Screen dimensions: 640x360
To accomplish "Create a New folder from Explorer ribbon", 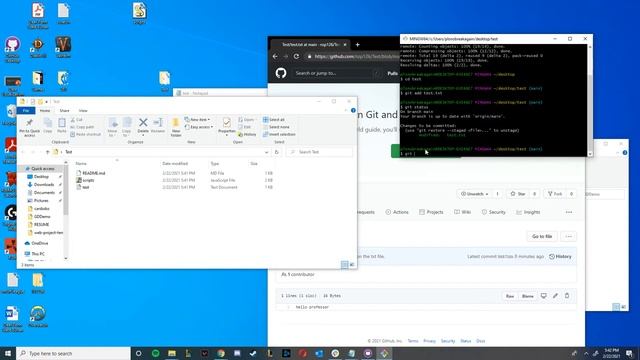I will tap(176, 127).
